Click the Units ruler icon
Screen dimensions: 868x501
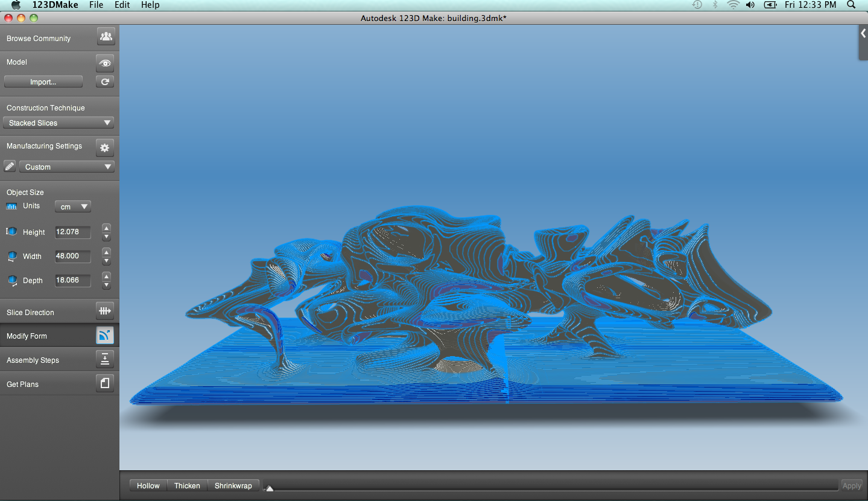click(11, 206)
